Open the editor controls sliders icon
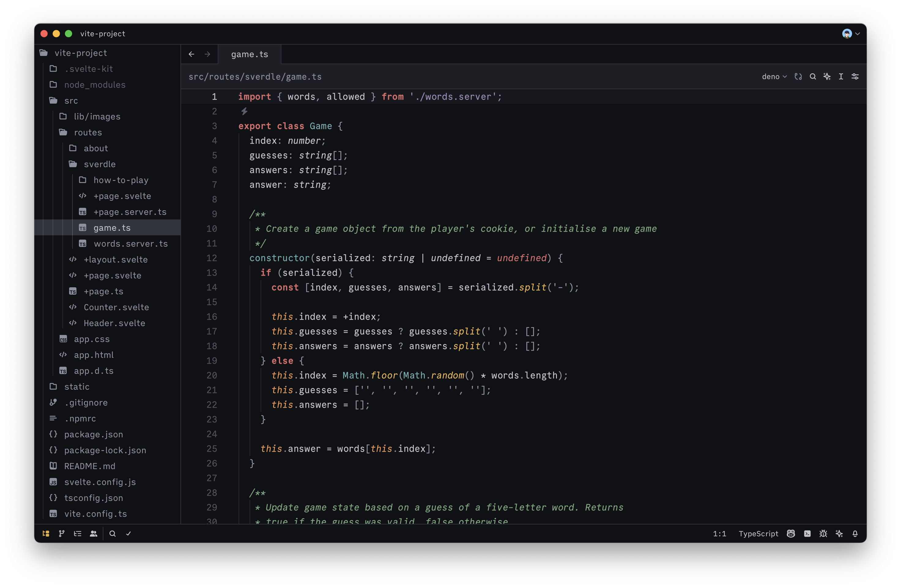Viewport: 901px width, 588px height. click(855, 76)
